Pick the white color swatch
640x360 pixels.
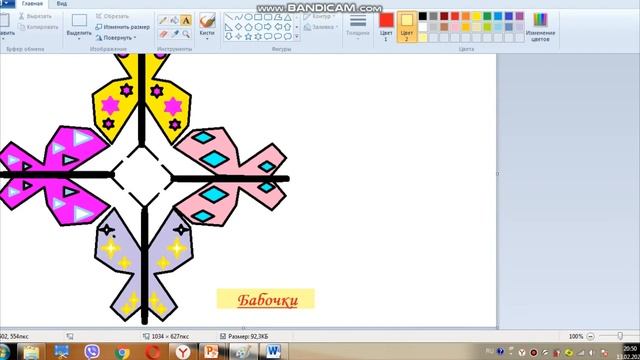point(423,27)
